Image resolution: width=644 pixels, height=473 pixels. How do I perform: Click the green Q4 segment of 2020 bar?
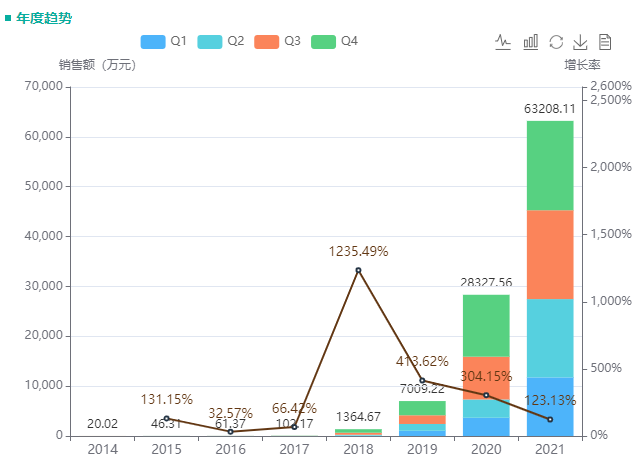(486, 325)
